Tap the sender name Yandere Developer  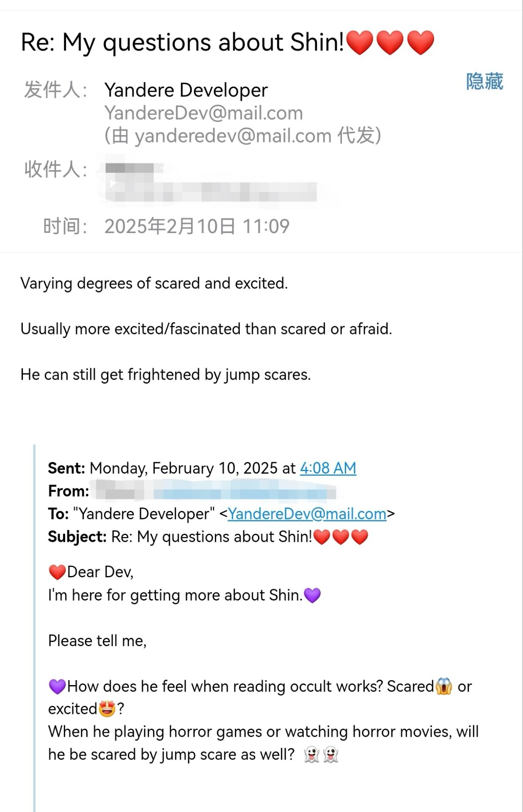point(186,90)
